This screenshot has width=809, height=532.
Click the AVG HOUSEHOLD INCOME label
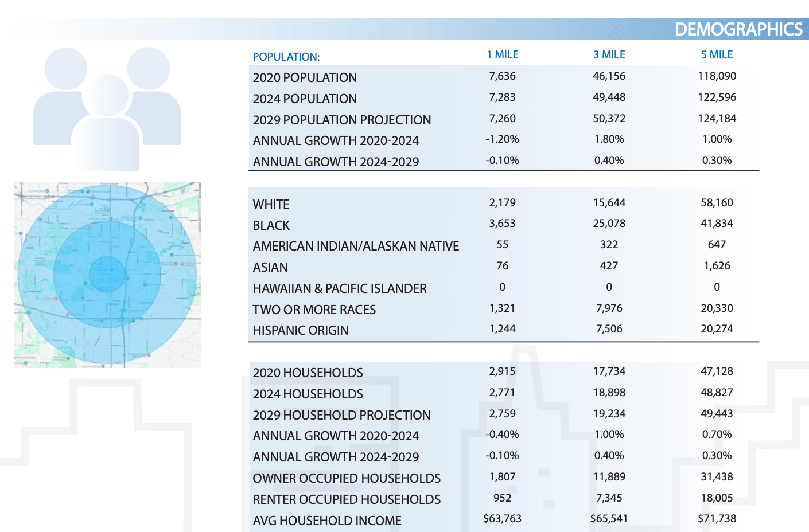click(x=327, y=521)
